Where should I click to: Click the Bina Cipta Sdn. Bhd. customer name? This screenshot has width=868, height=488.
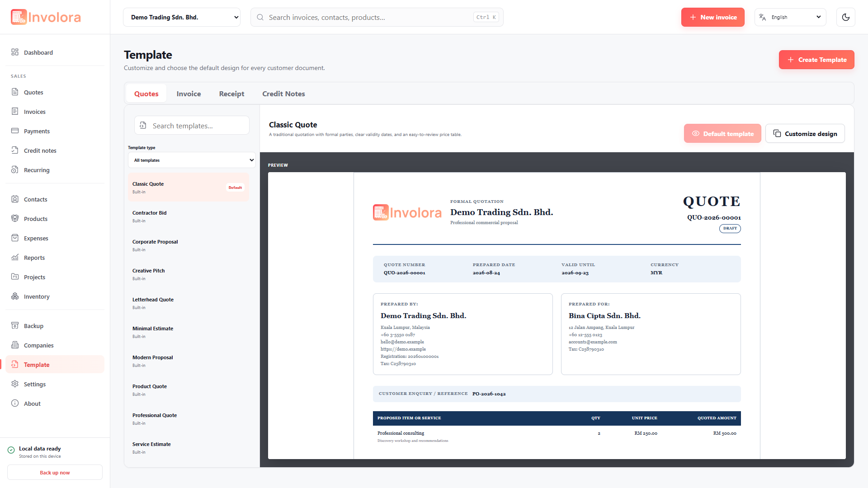click(604, 316)
